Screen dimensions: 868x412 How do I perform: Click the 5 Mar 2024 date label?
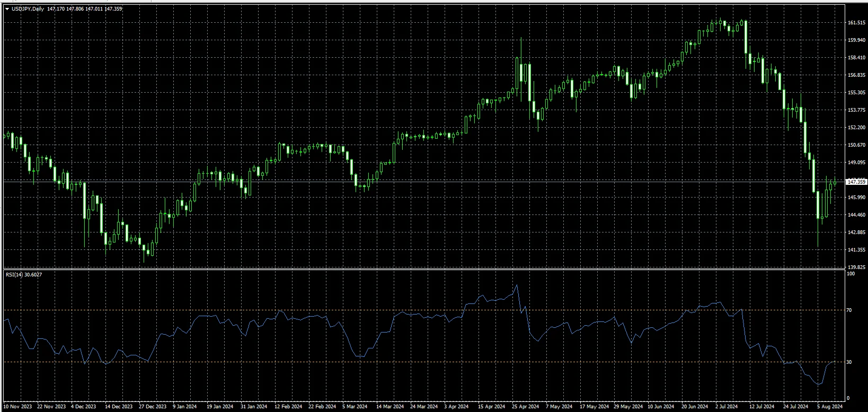point(355,407)
